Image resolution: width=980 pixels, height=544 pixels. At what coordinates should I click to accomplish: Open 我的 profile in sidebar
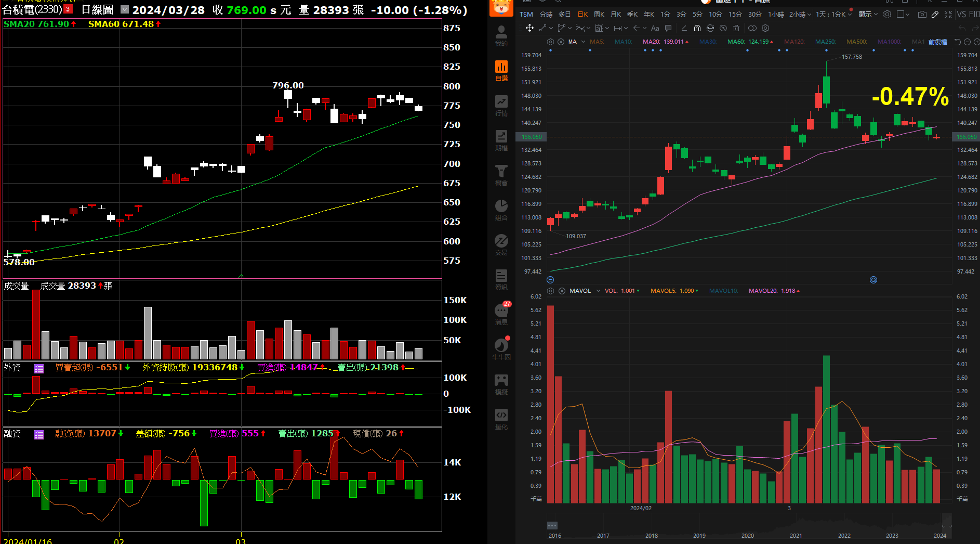tap(501, 36)
